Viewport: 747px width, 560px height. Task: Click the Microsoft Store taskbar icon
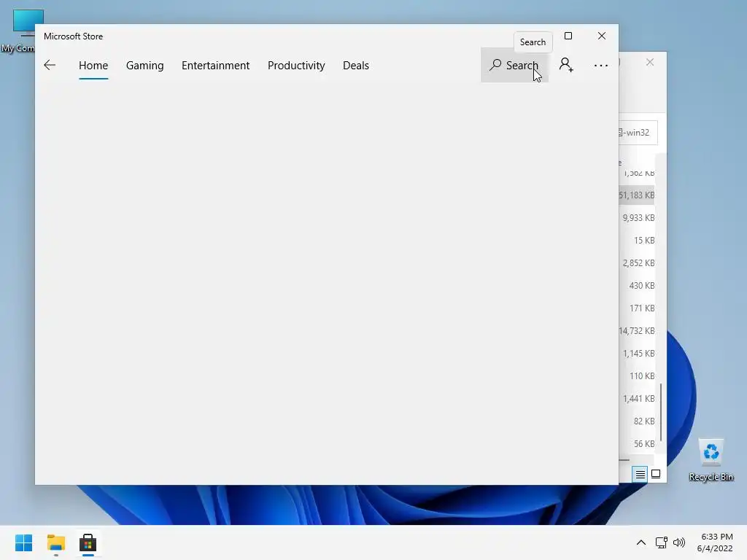(x=88, y=542)
